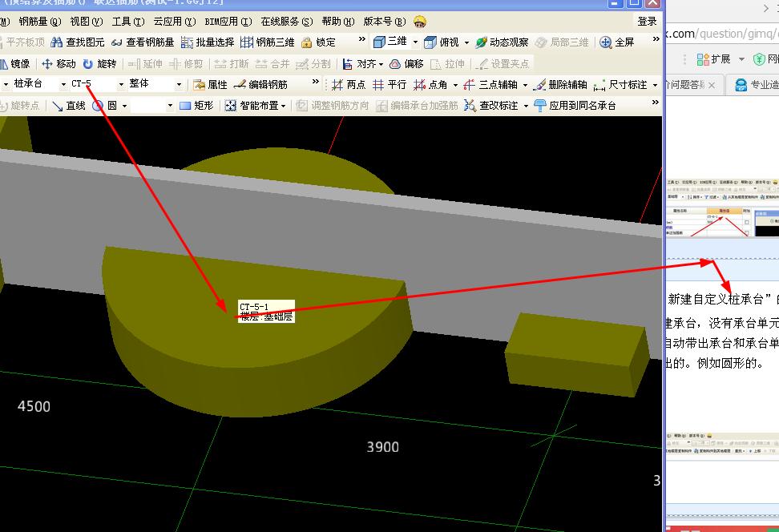Viewport: 779px width, 532px height.
Task: Select the 直线 line draw tool
Action: (x=69, y=106)
